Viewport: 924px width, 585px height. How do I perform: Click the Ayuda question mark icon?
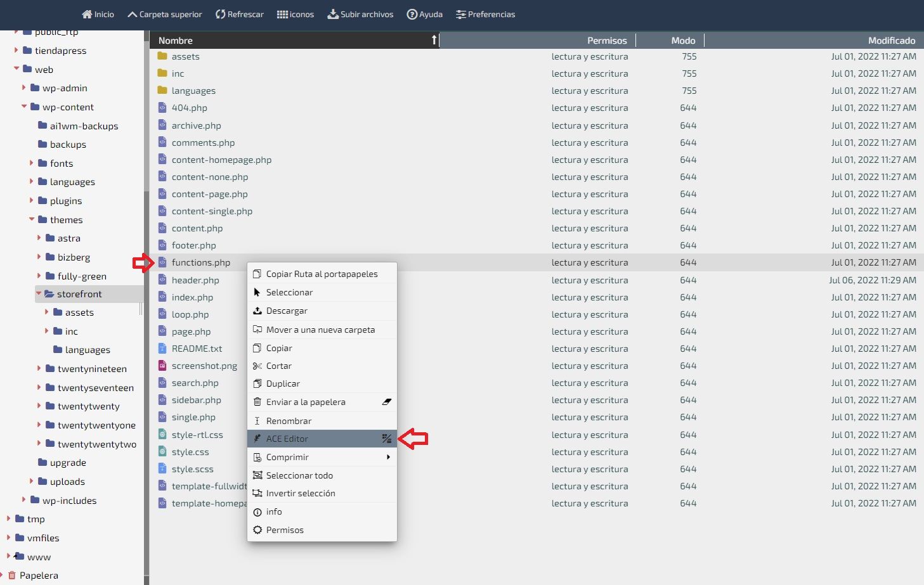pyautogui.click(x=412, y=14)
